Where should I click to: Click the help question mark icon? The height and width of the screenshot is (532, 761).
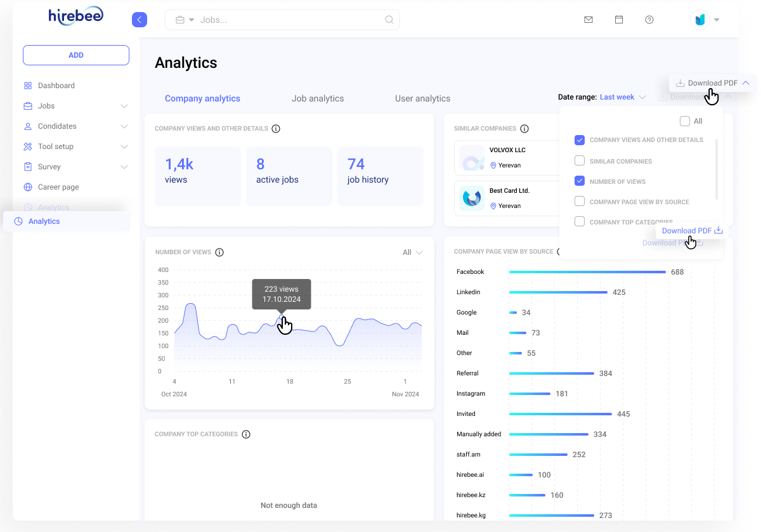tap(649, 20)
